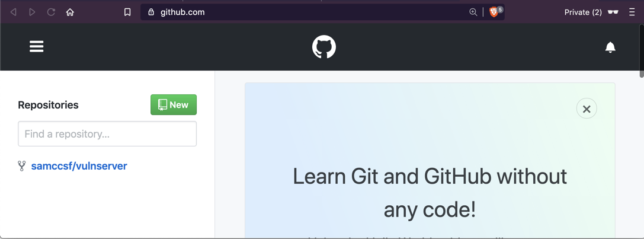
Task: Click the GitHub Octocat logo
Action: [x=324, y=47]
